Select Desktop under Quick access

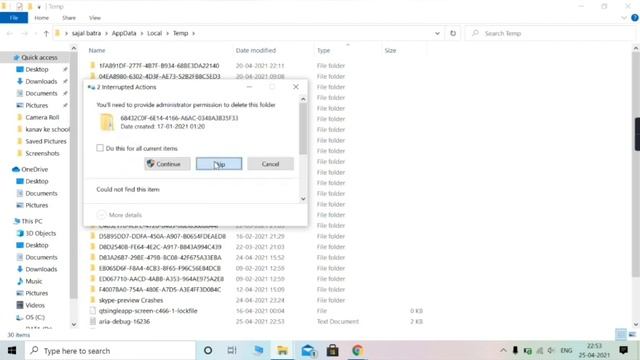point(37,69)
